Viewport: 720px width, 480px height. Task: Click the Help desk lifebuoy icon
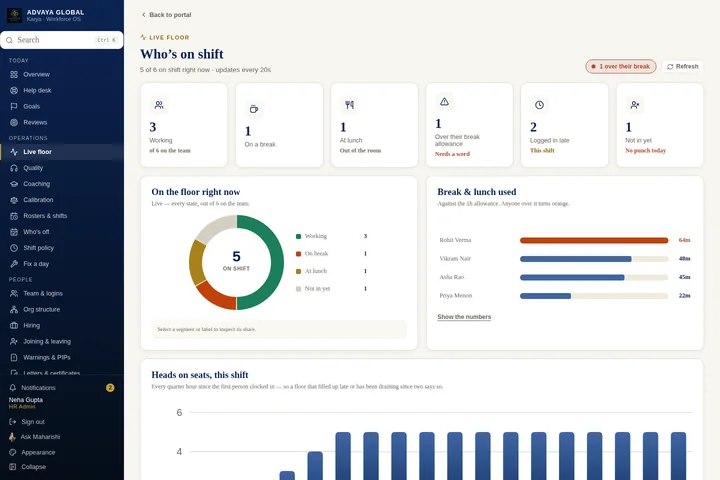point(14,90)
